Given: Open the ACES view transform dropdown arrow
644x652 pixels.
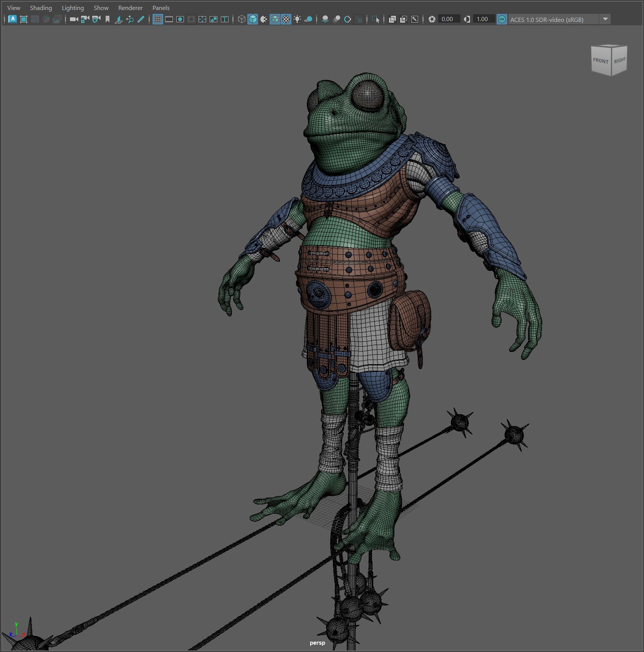Looking at the screenshot, I should (x=605, y=19).
